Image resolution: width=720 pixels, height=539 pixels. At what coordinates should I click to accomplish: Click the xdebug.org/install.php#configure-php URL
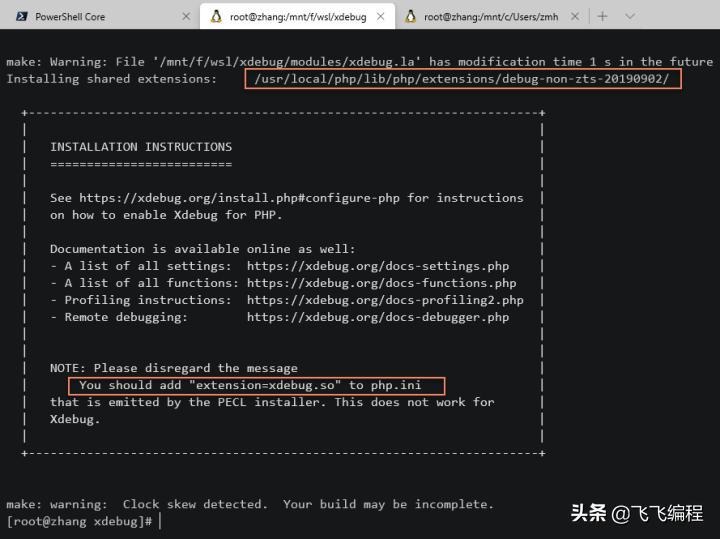(239, 198)
